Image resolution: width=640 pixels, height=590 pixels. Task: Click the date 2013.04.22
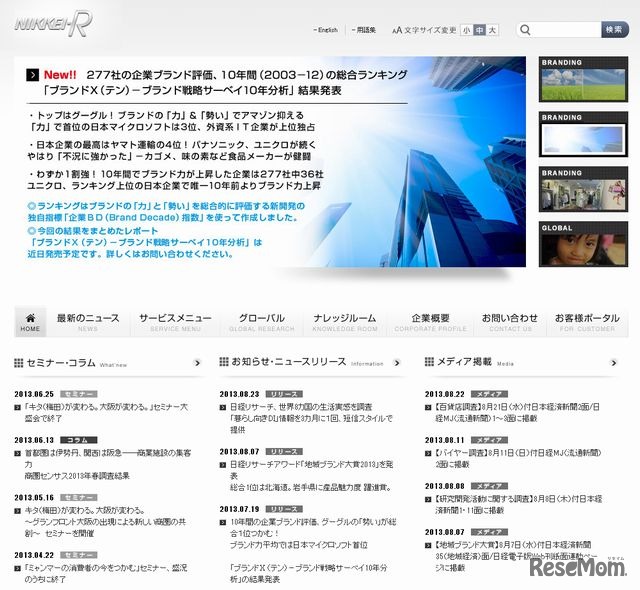[34, 555]
